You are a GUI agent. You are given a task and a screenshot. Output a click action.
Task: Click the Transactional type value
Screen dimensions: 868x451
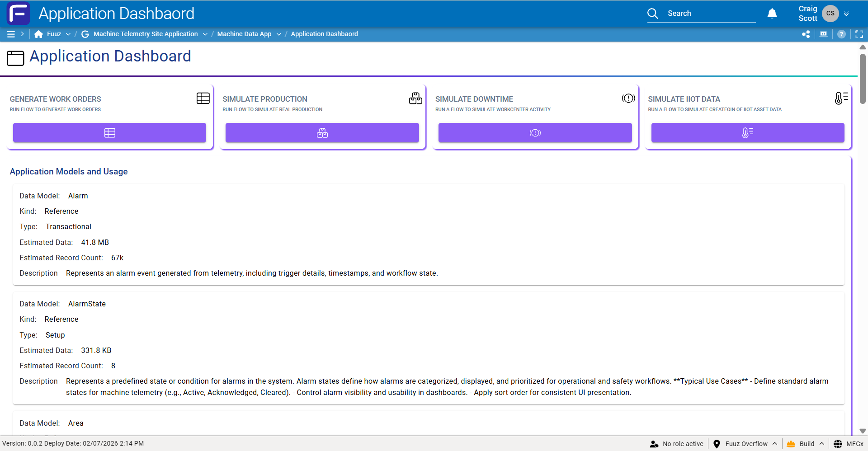tap(68, 226)
